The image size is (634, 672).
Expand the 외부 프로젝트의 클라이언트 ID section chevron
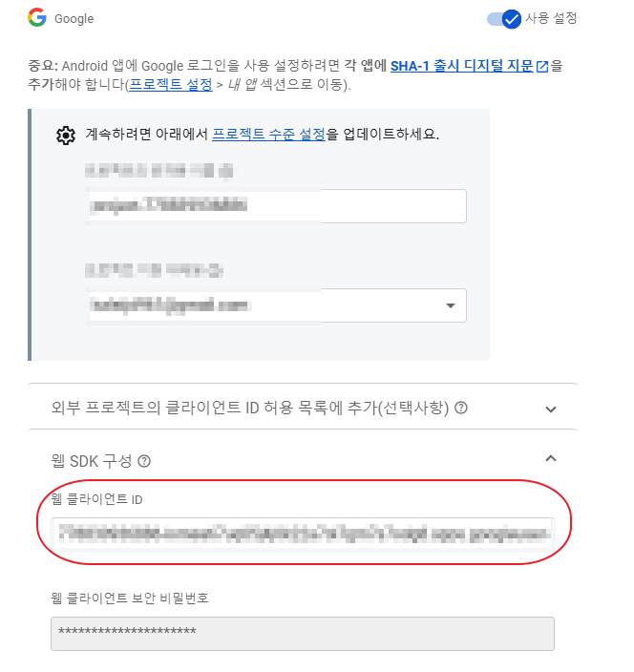tap(551, 409)
